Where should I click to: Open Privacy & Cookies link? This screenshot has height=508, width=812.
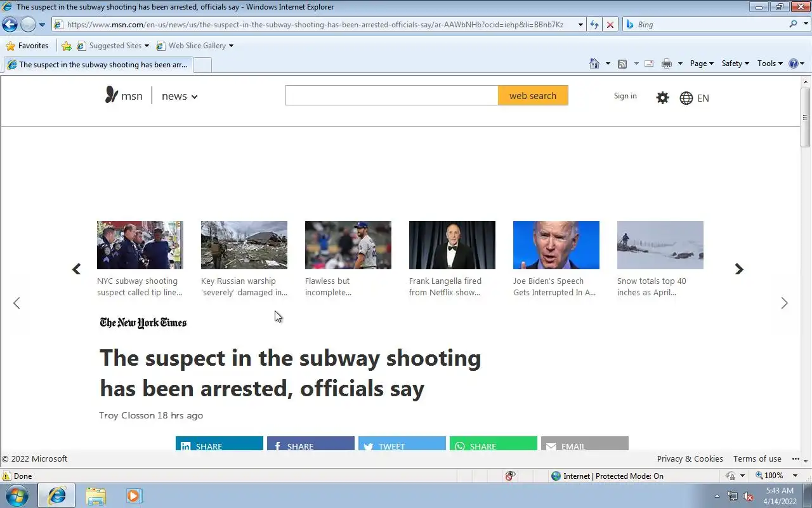click(x=690, y=459)
